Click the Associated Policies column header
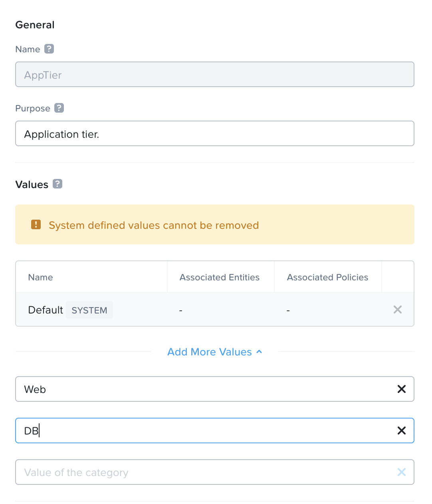Screen dimensions: 432x504 pos(327,277)
